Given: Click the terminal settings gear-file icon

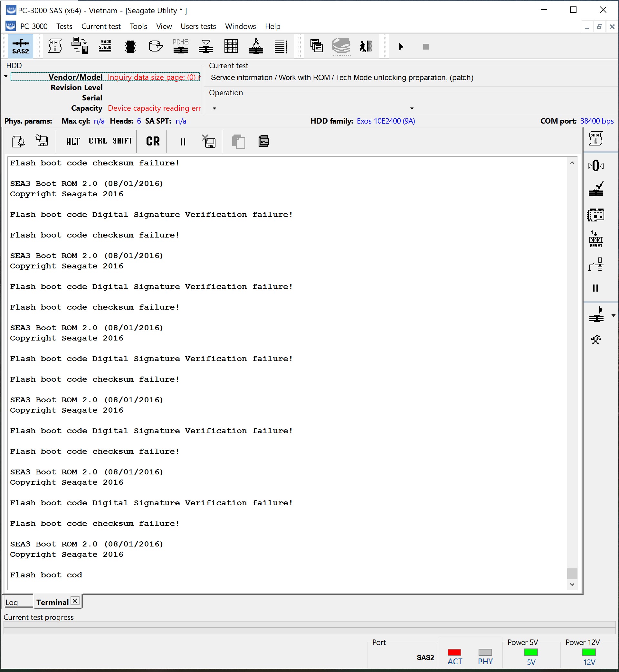Looking at the screenshot, I should 18,141.
